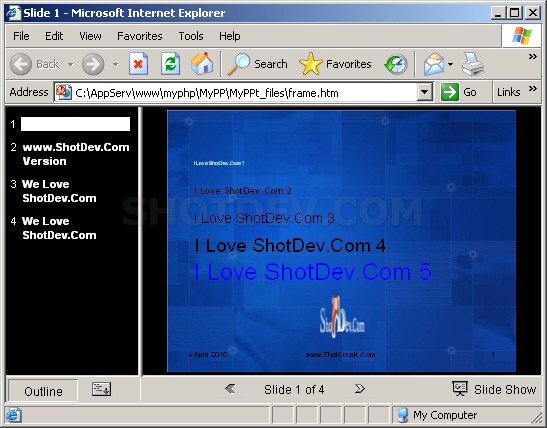Click the page icon in Address bar
Screen dimensions: 547x428
pos(64,92)
